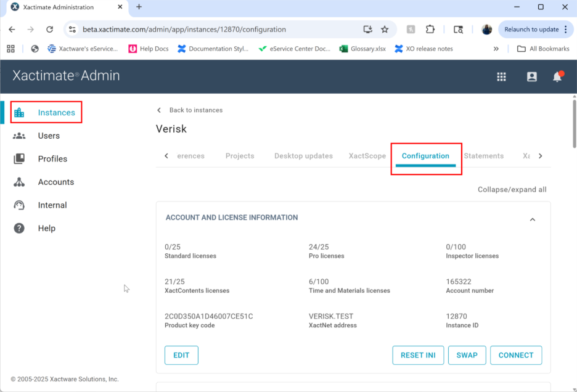Click the EDIT button
Viewport: 577px width, 392px height.
point(181,355)
